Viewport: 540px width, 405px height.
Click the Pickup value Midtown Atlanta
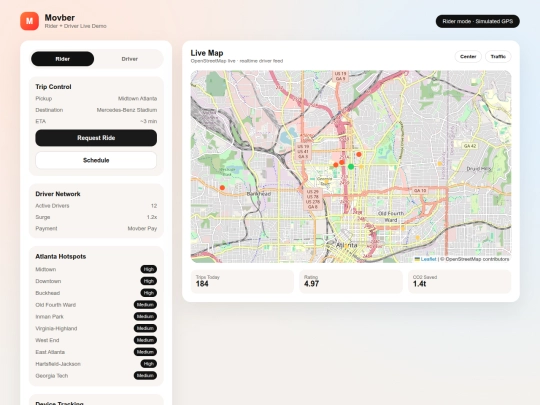[x=137, y=98]
